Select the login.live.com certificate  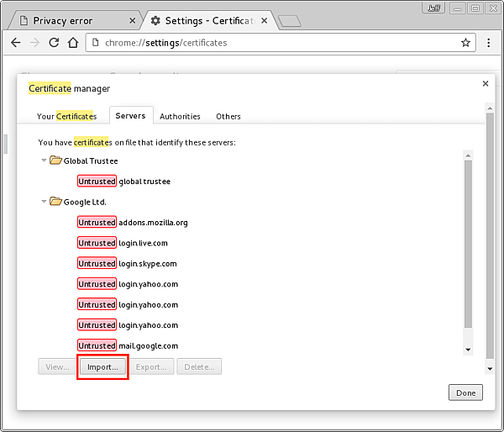pyautogui.click(x=143, y=243)
